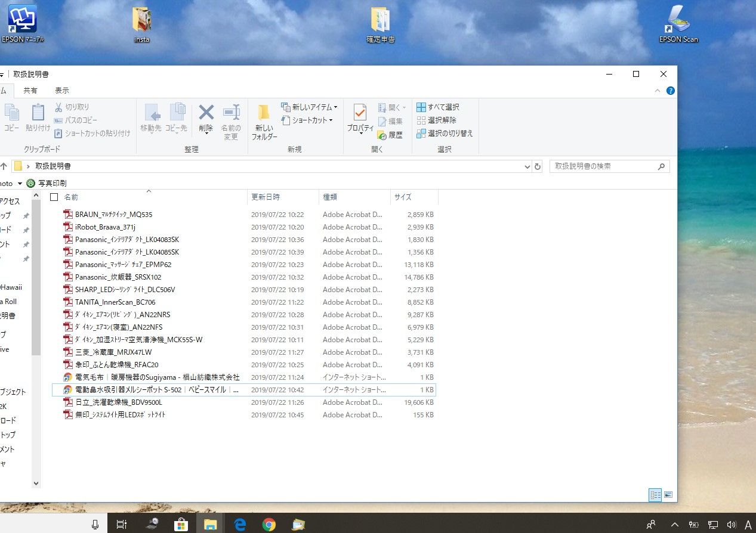Click the IME input mode indicator A

[x=748, y=525]
